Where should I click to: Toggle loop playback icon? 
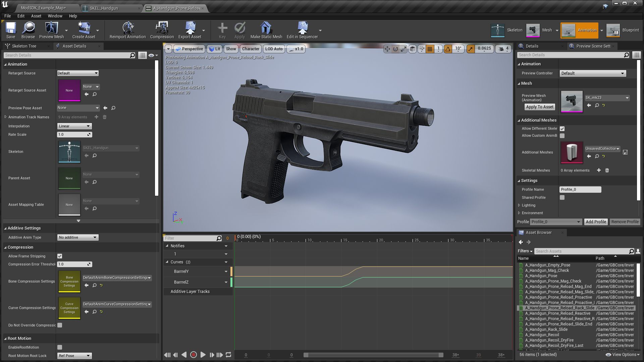pyautogui.click(x=228, y=355)
